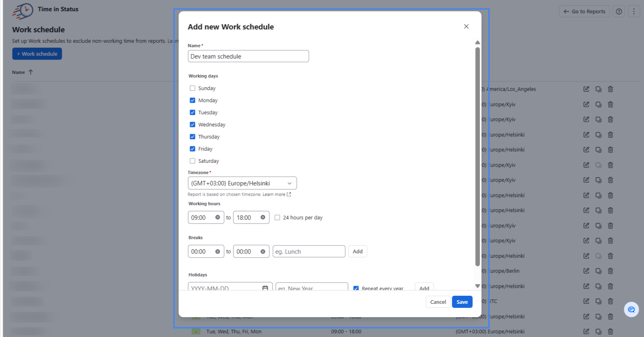Image resolution: width=644 pixels, height=337 pixels.
Task: Clear the 18:00 working hours end time
Action: [263, 217]
